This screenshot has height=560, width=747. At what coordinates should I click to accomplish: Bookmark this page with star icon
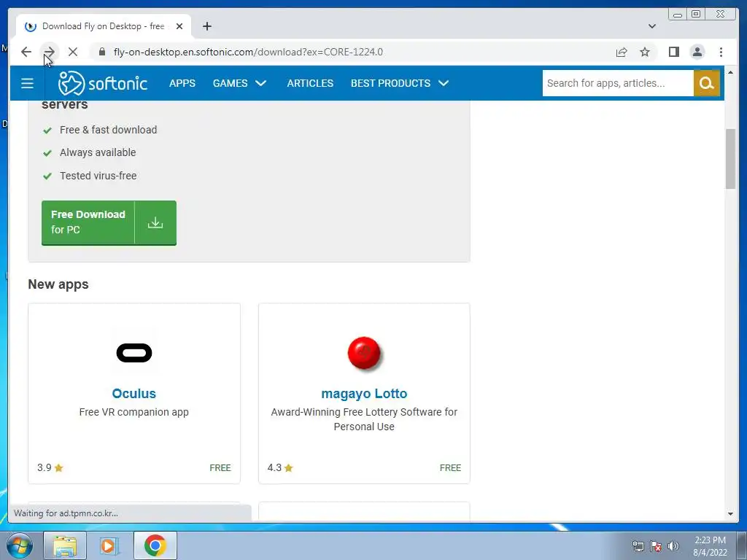click(645, 52)
